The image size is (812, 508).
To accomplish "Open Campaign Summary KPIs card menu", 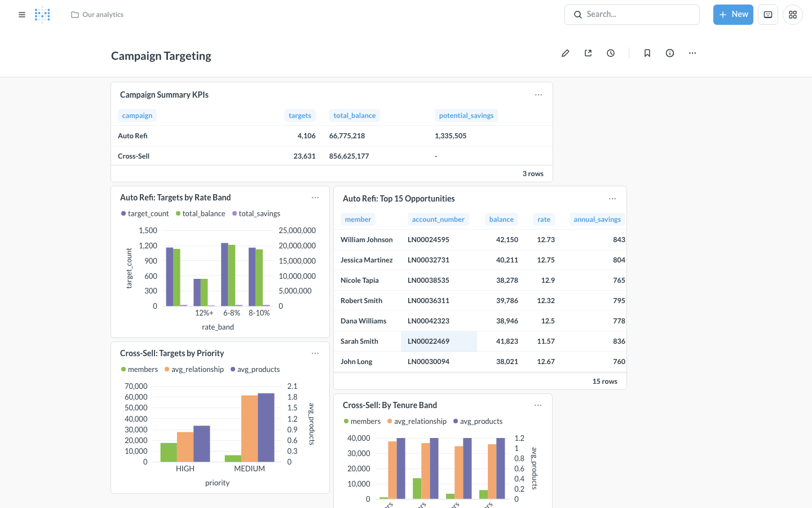I will [x=539, y=95].
